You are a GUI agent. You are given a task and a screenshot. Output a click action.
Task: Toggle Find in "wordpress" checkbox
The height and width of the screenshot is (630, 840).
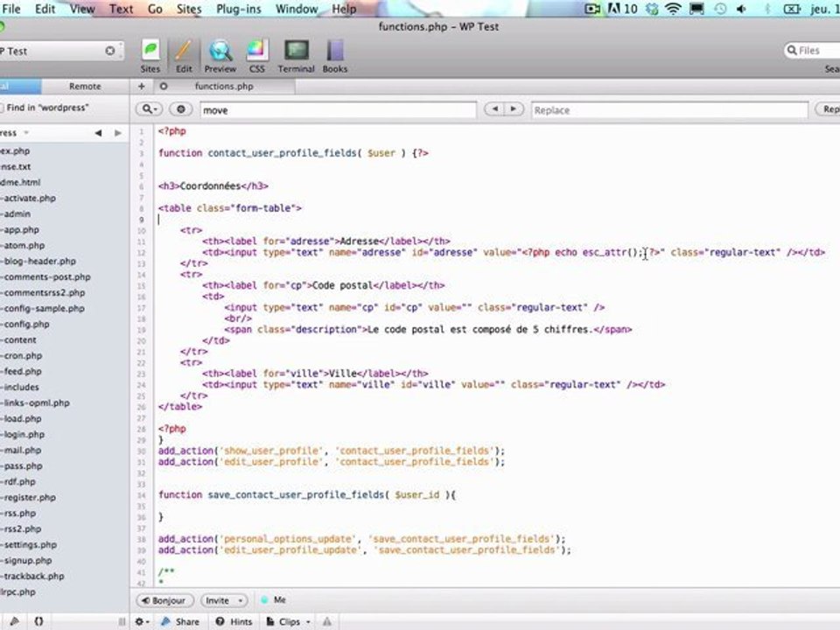2,108
